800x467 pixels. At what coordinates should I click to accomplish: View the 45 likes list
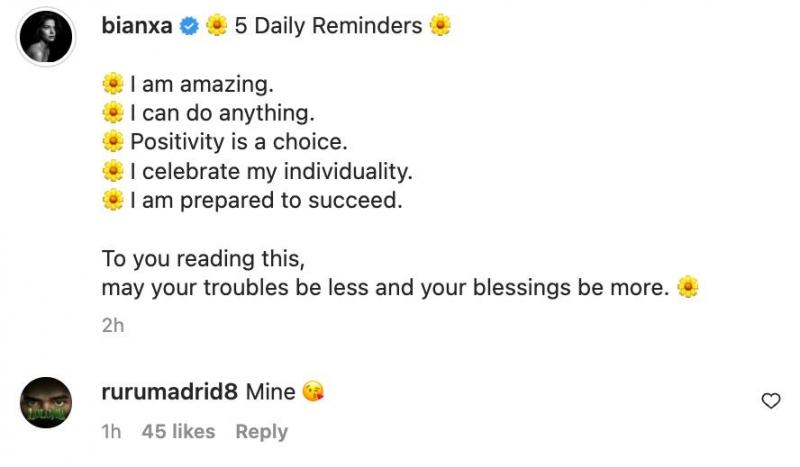178,432
